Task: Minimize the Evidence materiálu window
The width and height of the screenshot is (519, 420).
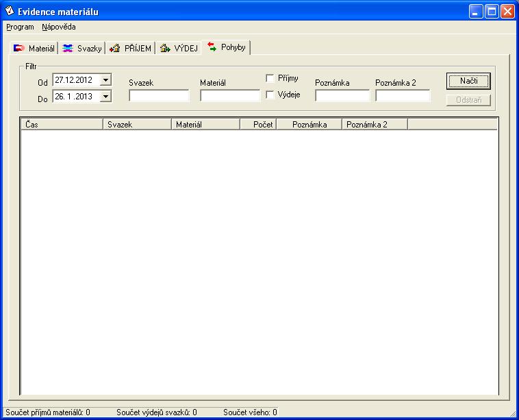Action: click(476, 12)
